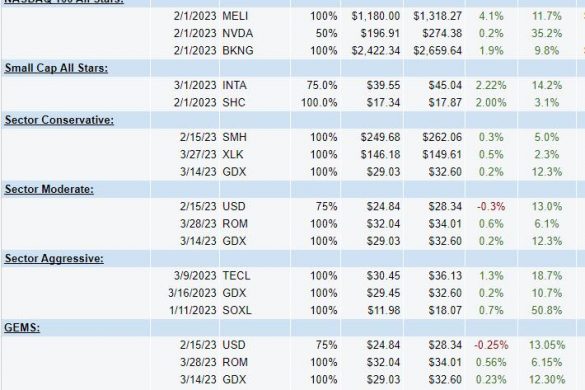Open the Sector Moderate heading link
The width and height of the screenshot is (585, 390).
[x=49, y=190]
